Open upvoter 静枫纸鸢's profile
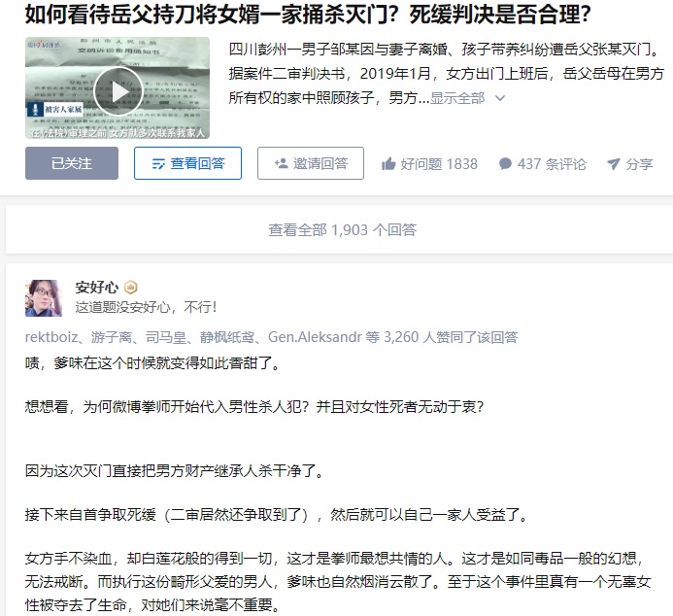673x616 pixels. 227,337
